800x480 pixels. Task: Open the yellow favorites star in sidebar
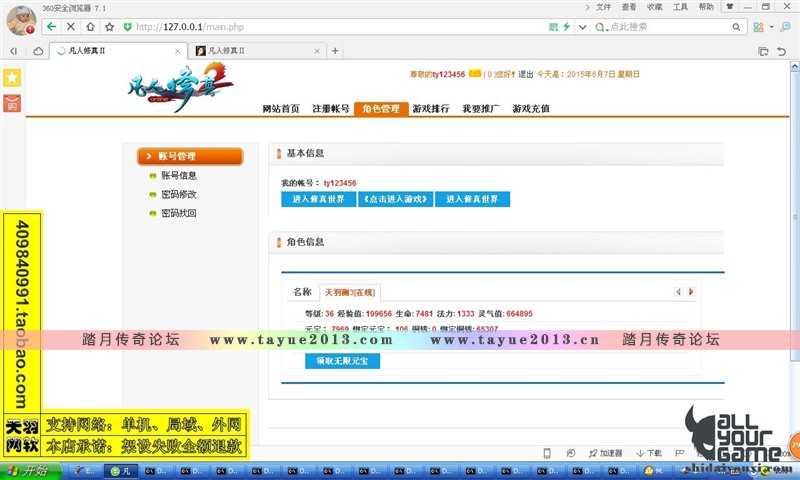(12, 77)
